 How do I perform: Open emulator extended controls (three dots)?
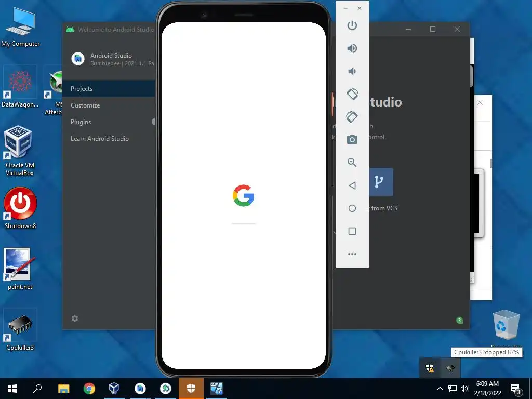352,254
